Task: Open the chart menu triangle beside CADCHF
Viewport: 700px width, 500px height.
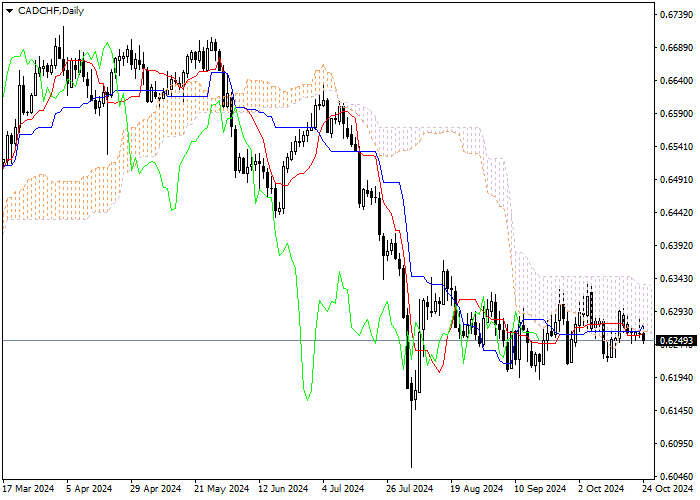Action: pyautogui.click(x=9, y=11)
